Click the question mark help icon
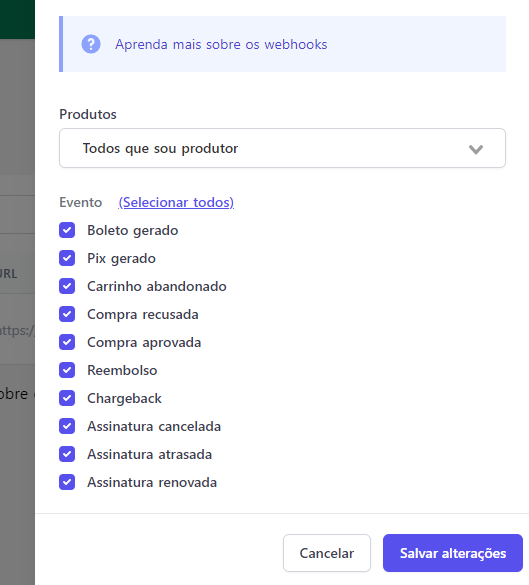 click(91, 44)
